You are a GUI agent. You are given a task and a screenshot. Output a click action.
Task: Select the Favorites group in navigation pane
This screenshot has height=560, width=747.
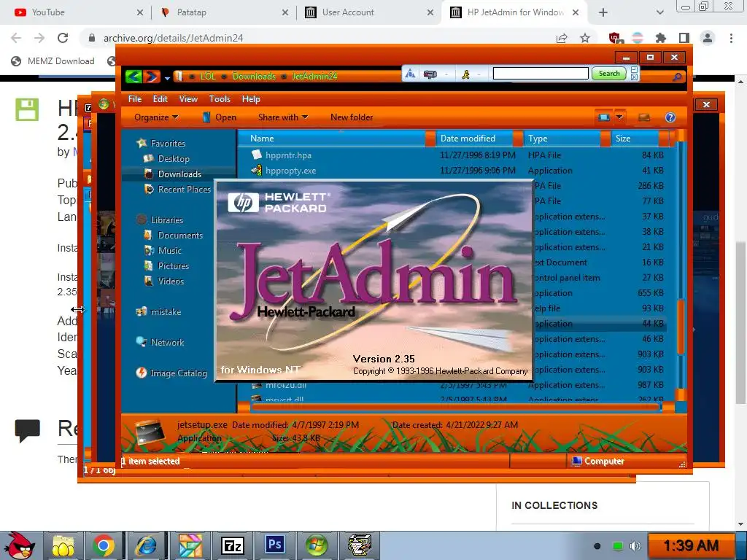161,144
